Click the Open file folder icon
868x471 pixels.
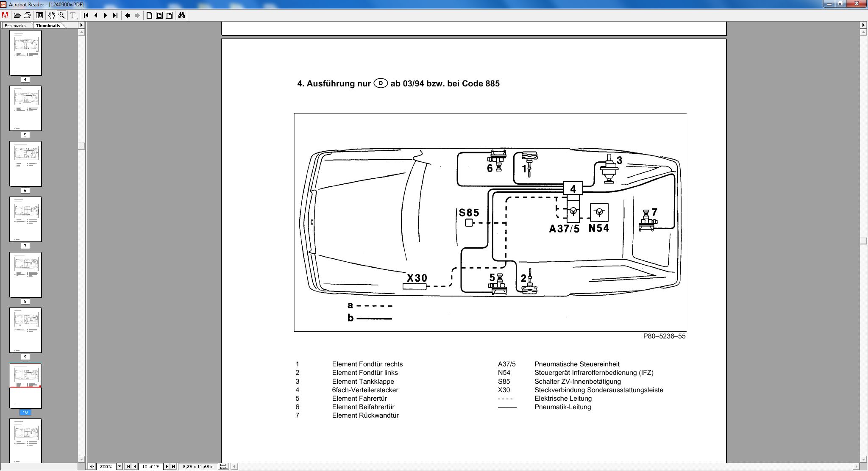pos(17,15)
